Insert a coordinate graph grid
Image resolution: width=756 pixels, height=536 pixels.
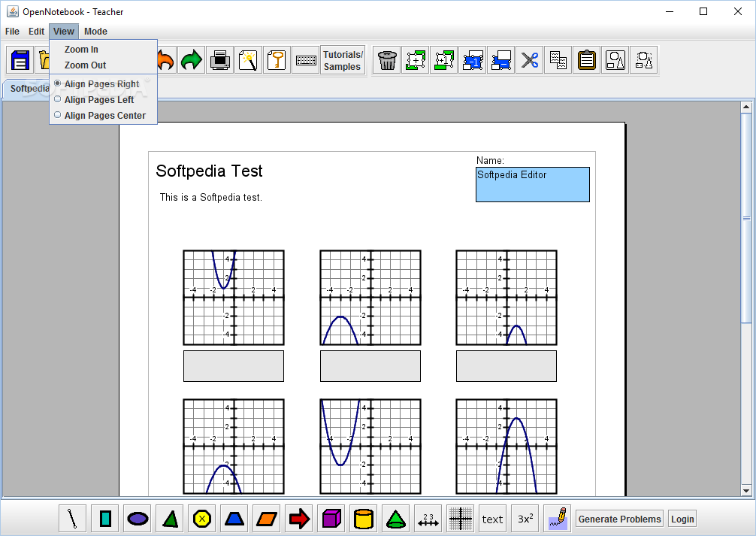460,519
